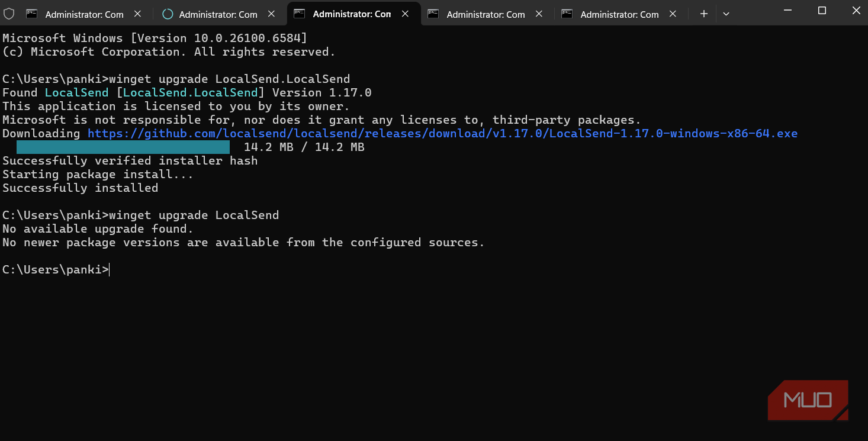Open a new tab with plus button
868x441 pixels.
tap(703, 14)
